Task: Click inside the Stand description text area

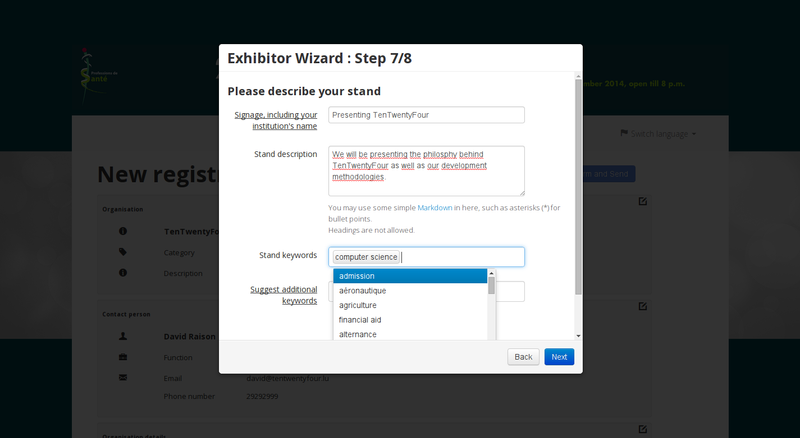Action: click(426, 171)
